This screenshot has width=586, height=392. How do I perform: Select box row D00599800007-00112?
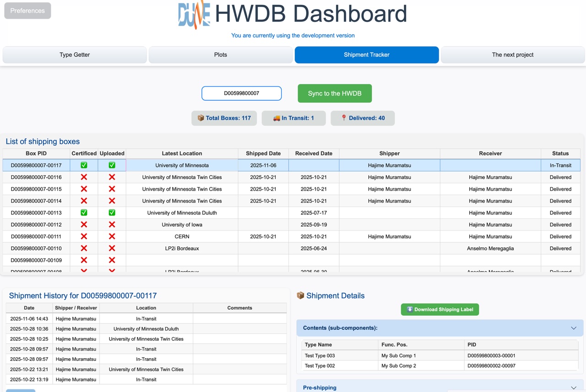click(36, 225)
